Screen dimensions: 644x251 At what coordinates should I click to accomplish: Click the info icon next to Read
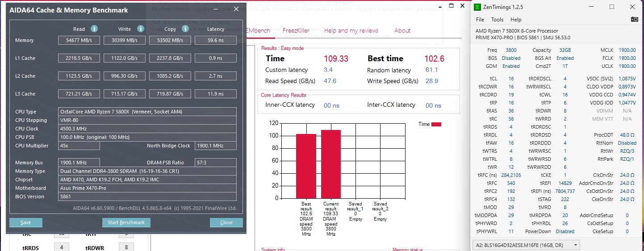pos(94,29)
